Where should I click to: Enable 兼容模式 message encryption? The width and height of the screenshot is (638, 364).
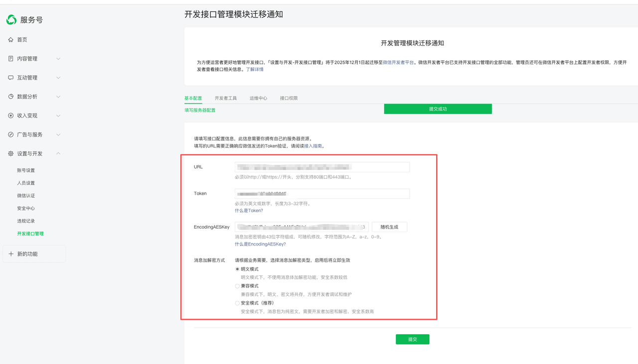coord(237,286)
